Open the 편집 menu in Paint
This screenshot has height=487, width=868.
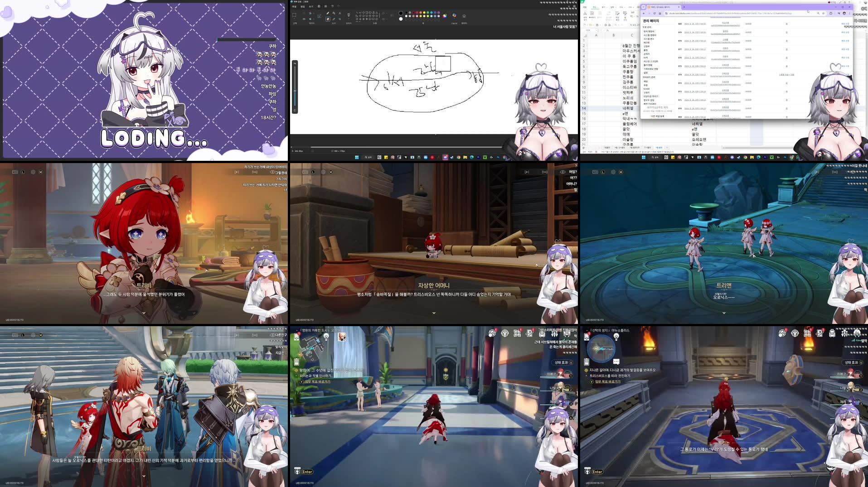303,6
